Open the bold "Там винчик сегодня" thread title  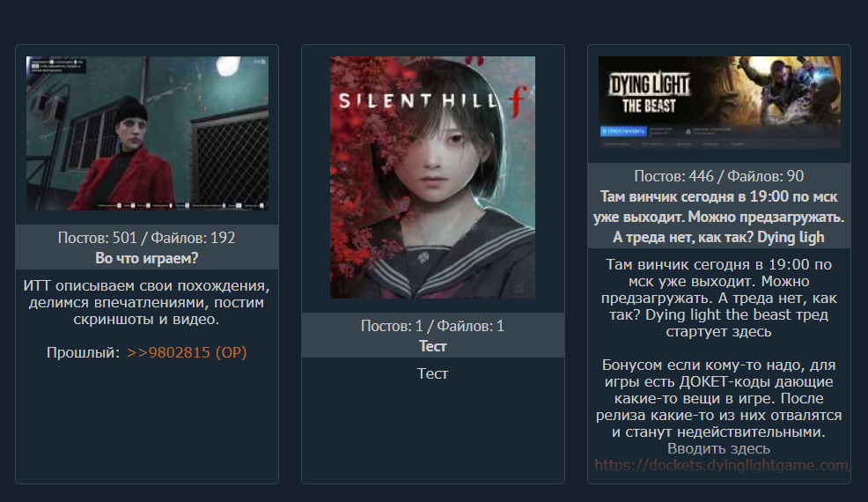click(x=718, y=218)
